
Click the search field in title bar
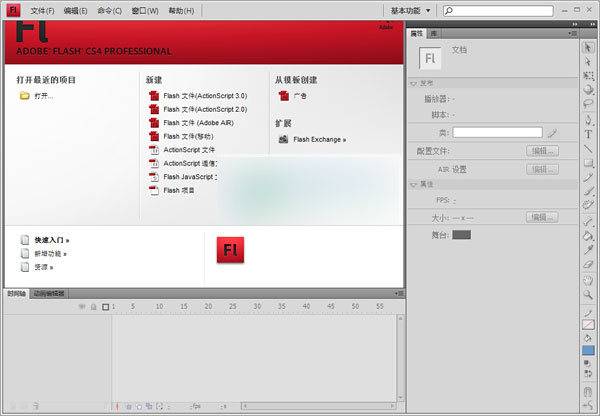[498, 11]
